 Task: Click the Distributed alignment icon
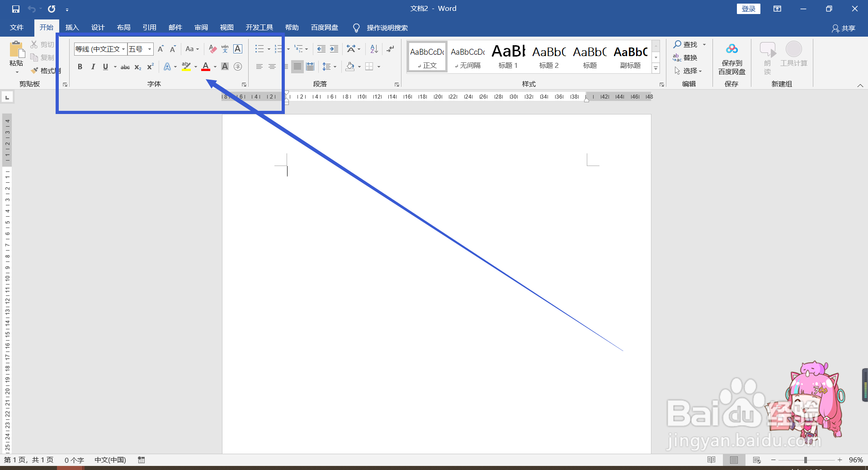click(310, 66)
